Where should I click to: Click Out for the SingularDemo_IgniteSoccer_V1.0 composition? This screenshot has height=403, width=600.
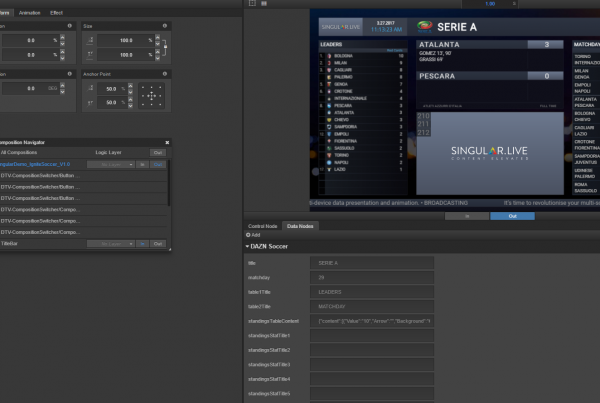pyautogui.click(x=158, y=165)
